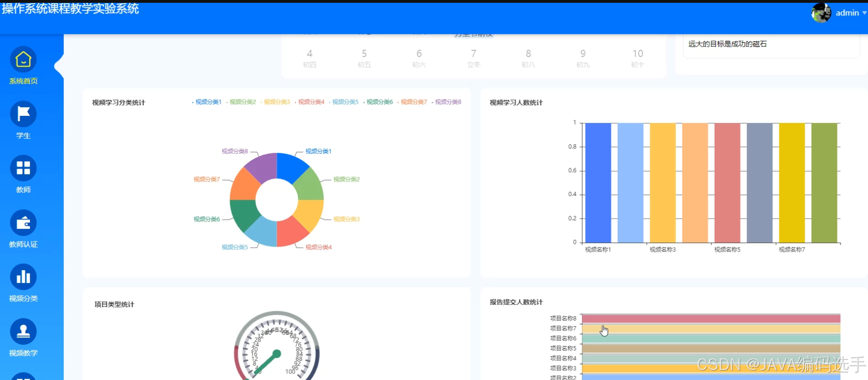This screenshot has height=380, width=868.
Task: Click the 报告提交人数统计 chart title
Action: tap(516, 302)
